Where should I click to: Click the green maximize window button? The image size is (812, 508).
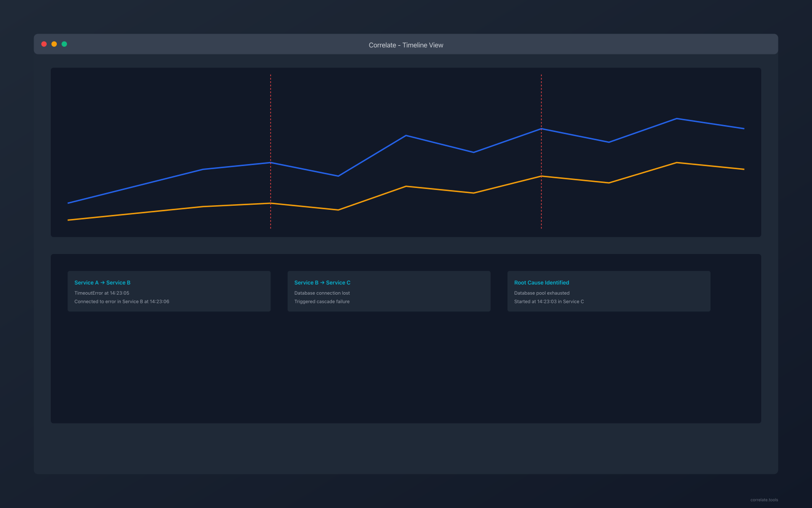coord(64,44)
